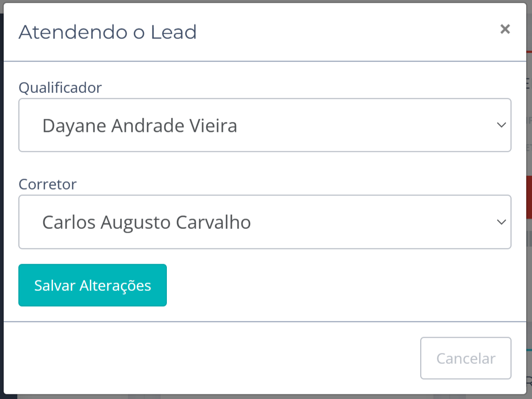The image size is (532, 399).
Task: Click the Qualificador dropdown chevron arrow
Action: point(501,125)
